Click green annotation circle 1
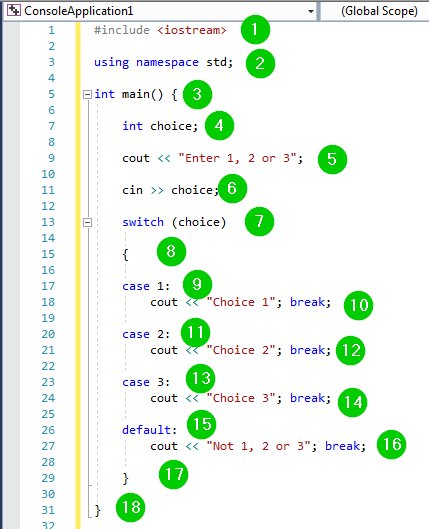429x529 pixels. [x=255, y=30]
